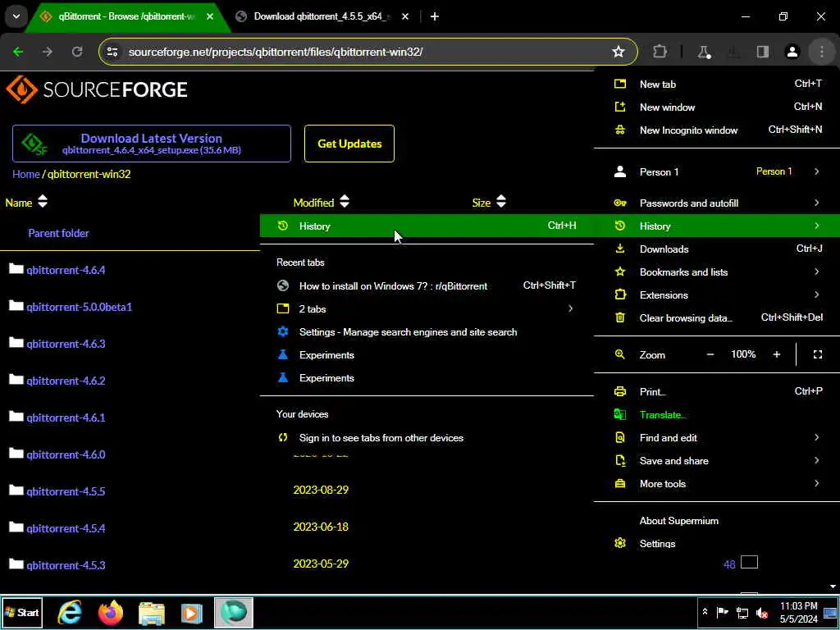Open tab search dropdown arrow
Screen dimensions: 840x630
[x=16, y=16]
